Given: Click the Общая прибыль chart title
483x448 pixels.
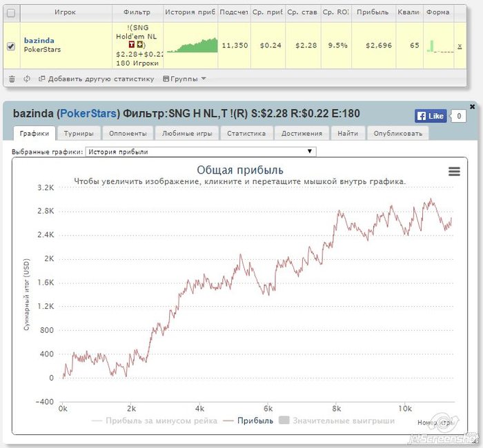Looking at the screenshot, I should [240, 170].
